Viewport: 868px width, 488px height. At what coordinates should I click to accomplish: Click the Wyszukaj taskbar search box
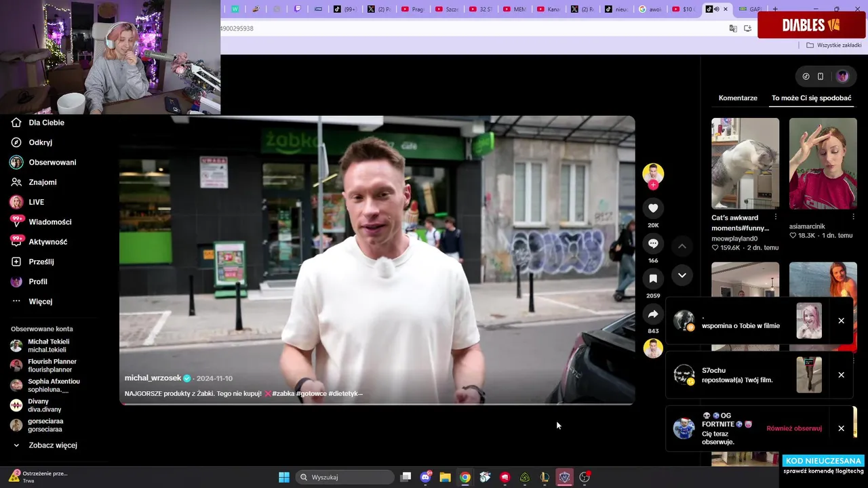coord(345,477)
